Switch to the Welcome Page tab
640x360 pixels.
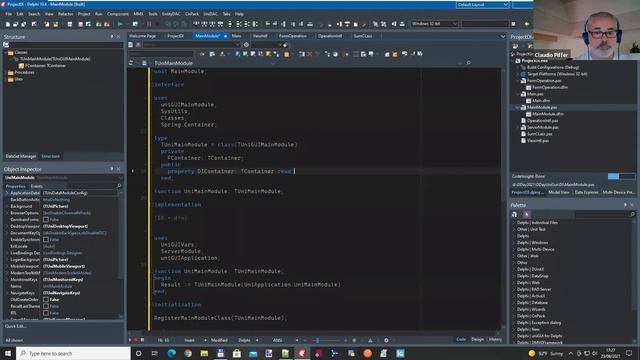click(x=142, y=36)
